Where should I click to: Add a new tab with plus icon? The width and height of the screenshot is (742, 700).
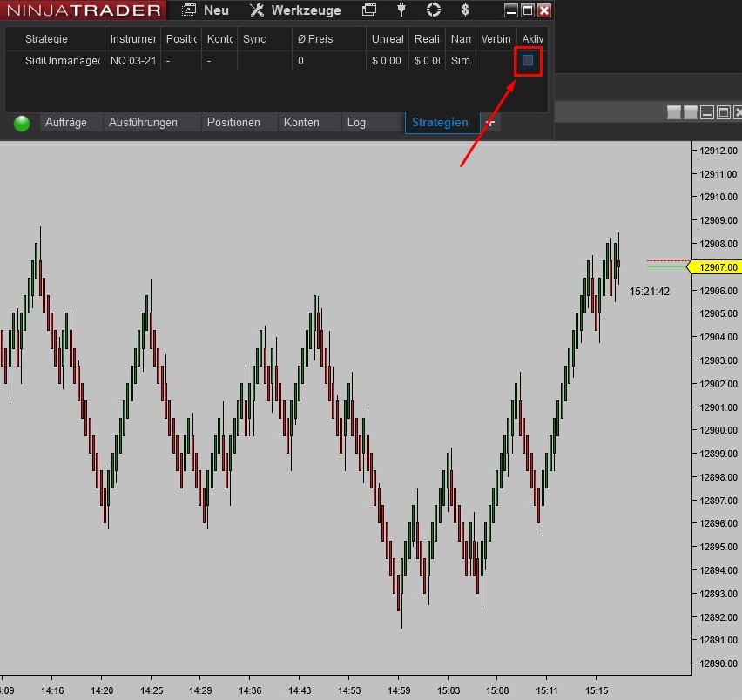[x=490, y=123]
